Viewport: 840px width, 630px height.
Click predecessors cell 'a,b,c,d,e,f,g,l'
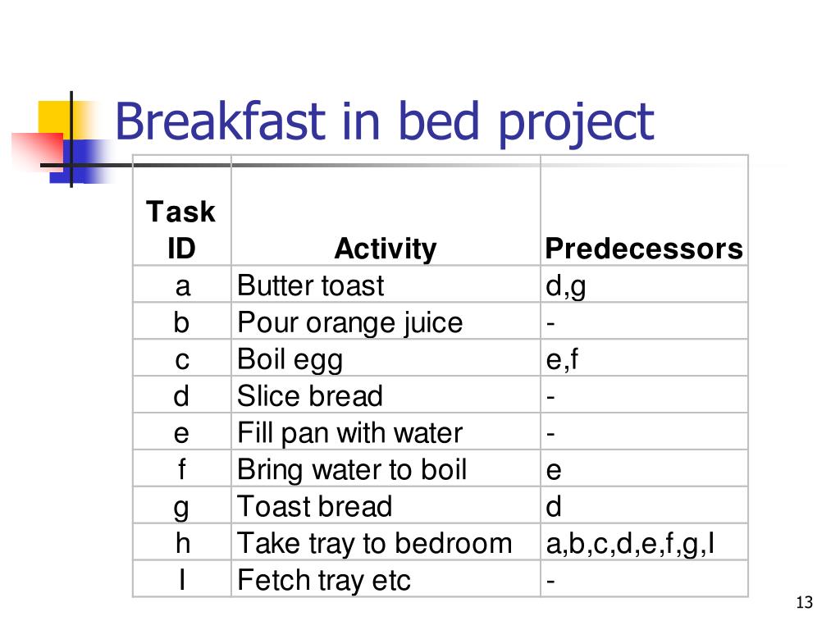[644, 543]
